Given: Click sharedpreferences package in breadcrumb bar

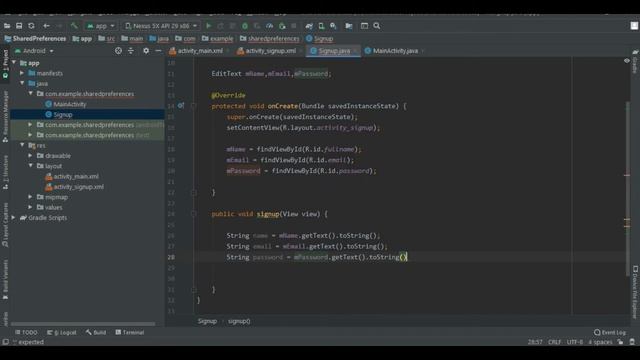Looking at the screenshot, I should point(269,38).
